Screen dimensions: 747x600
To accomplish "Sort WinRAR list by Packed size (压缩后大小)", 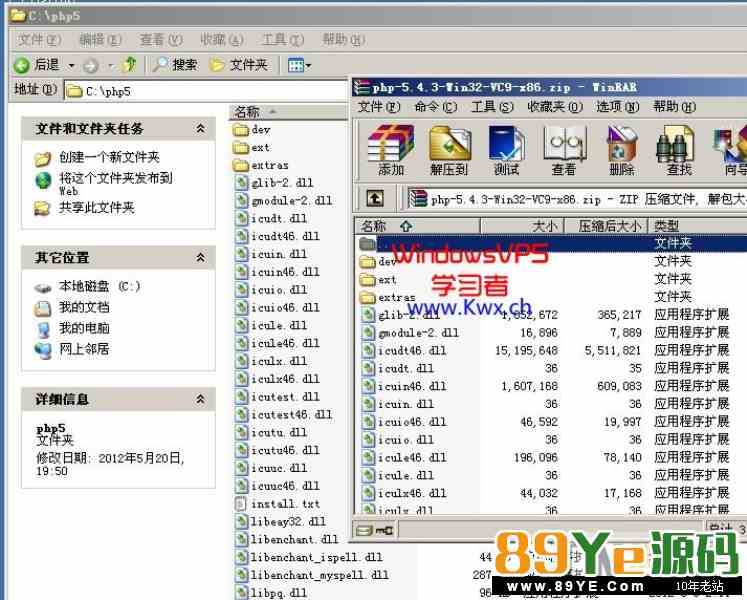I will coord(606,225).
